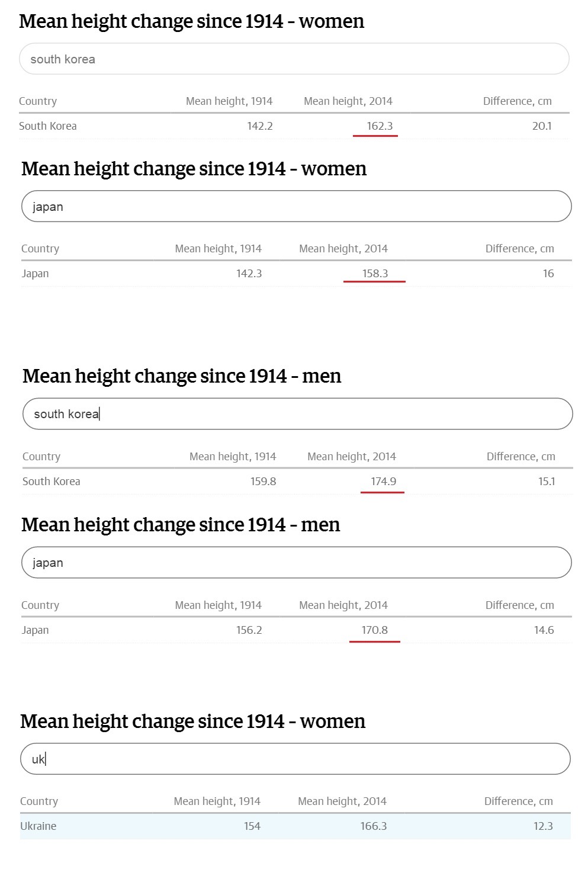
Task: Click the Country column header in Ukraine table
Action: (x=39, y=801)
